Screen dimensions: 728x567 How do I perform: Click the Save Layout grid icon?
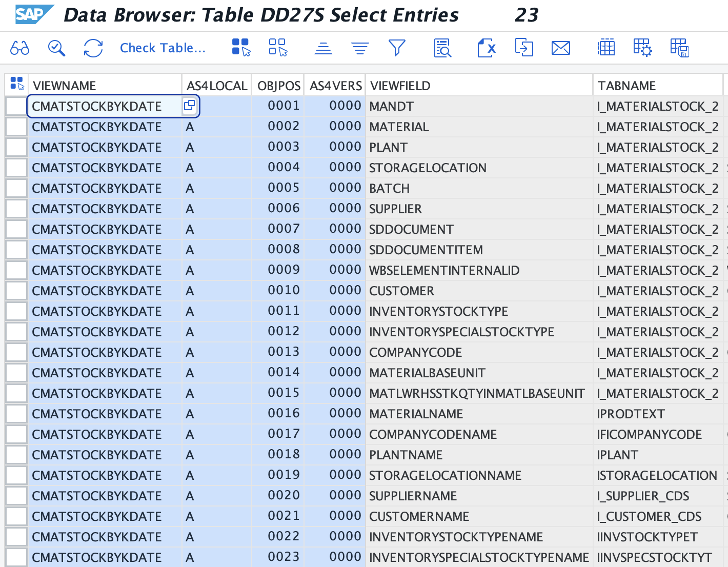coord(680,48)
